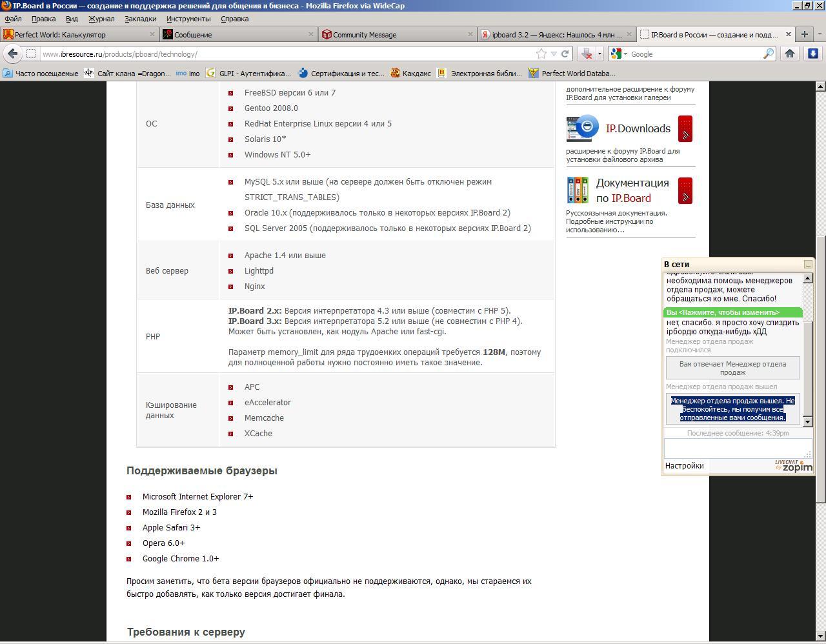Viewport: 826px width, 644px height.
Task: Click the red arrow beside IP.Downloads
Action: tap(685, 128)
